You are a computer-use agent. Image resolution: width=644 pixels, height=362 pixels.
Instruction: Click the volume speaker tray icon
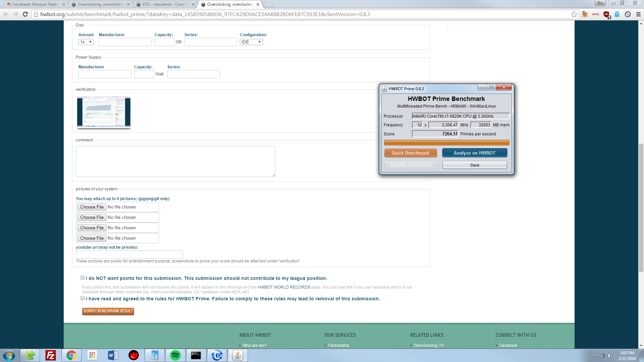click(610, 356)
